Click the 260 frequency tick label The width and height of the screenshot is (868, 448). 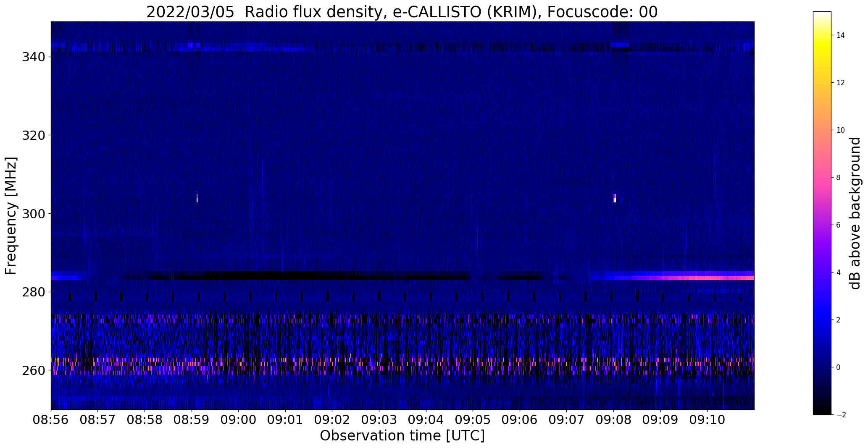pos(34,371)
